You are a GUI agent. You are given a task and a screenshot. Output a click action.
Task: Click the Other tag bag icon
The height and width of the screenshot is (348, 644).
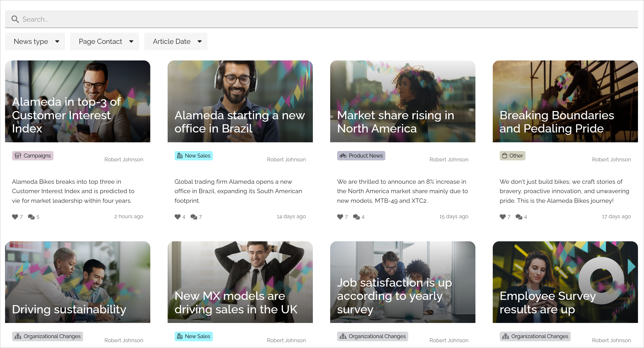(x=505, y=156)
